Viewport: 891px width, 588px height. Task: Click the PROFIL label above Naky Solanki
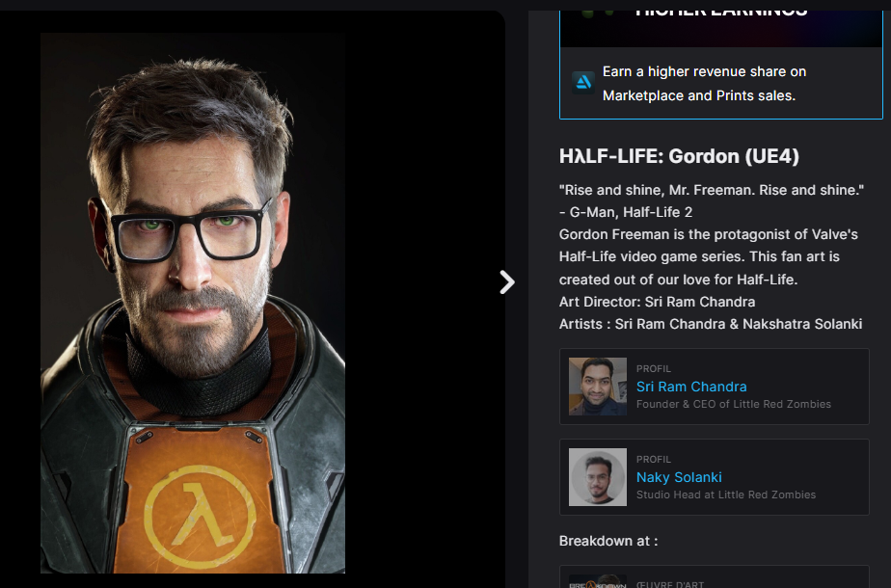(654, 459)
